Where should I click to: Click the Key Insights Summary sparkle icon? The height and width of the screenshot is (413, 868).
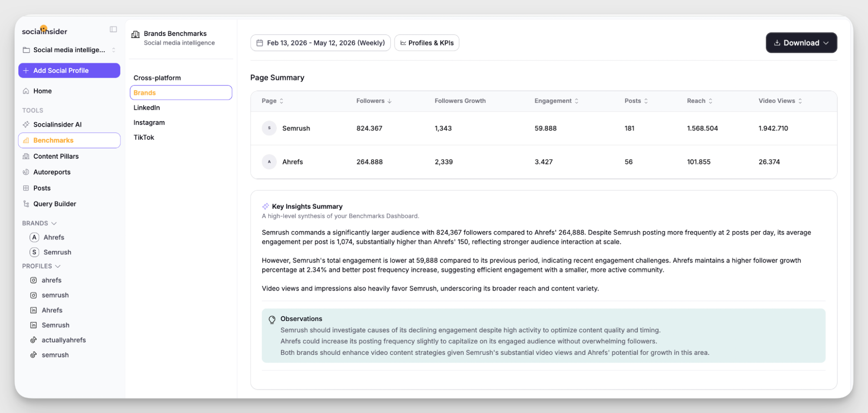point(265,206)
